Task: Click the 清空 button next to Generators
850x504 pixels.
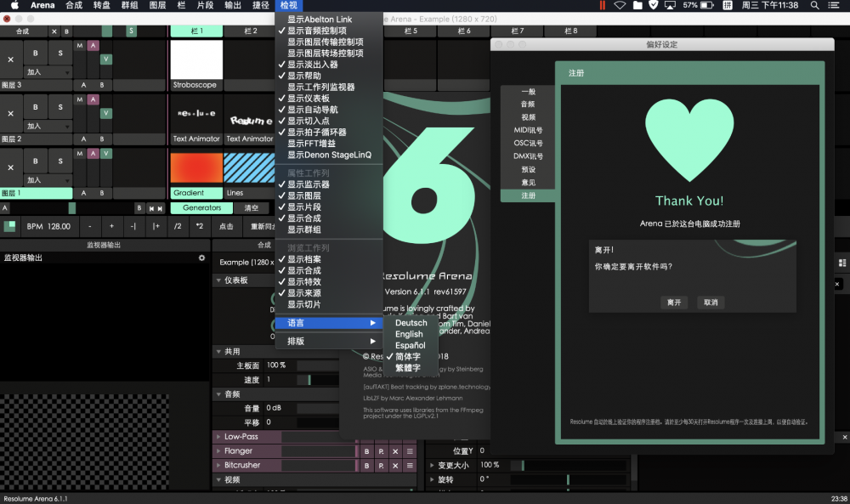Action: 251,208
